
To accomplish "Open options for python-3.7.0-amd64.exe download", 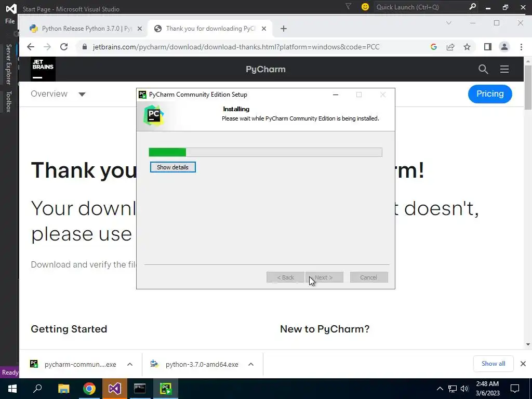I will click(x=251, y=364).
